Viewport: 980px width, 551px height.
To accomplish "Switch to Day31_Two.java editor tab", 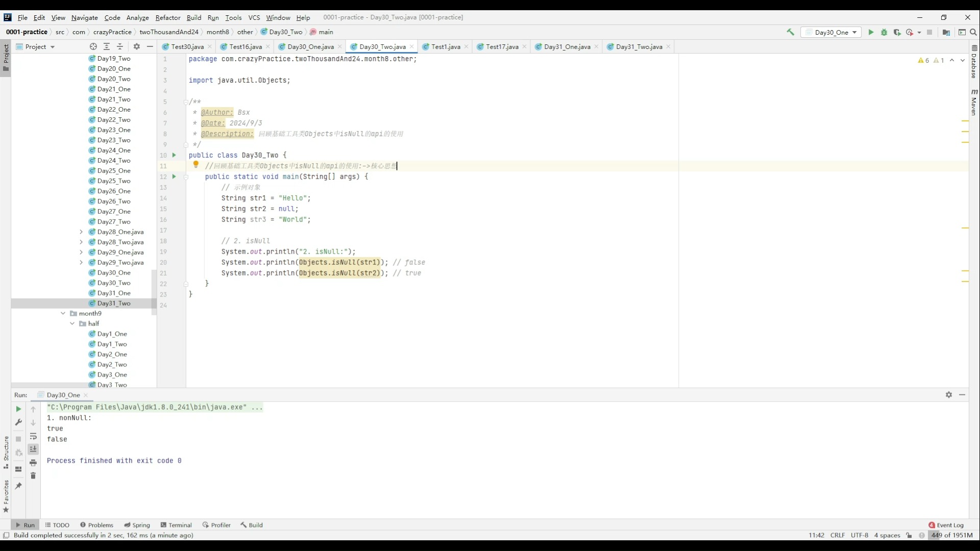I will pyautogui.click(x=639, y=46).
